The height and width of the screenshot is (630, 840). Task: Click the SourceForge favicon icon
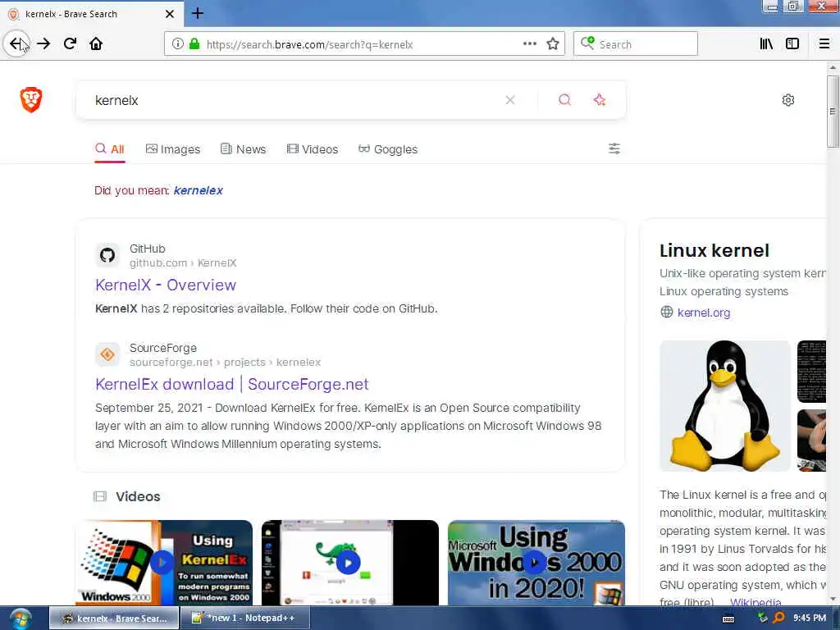pyautogui.click(x=107, y=354)
